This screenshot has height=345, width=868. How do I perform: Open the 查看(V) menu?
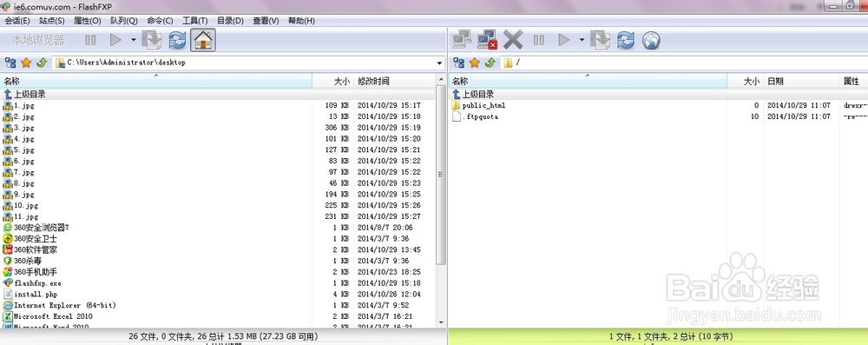(266, 21)
